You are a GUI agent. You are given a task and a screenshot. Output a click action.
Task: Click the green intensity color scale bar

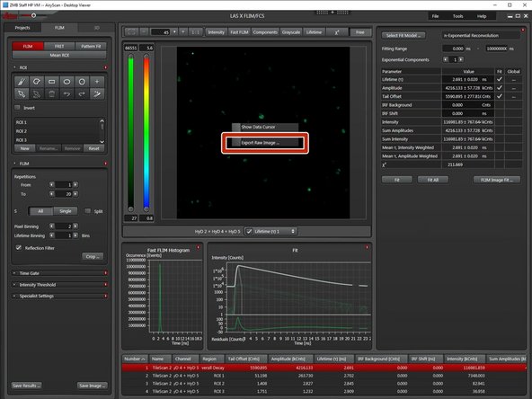click(x=130, y=132)
